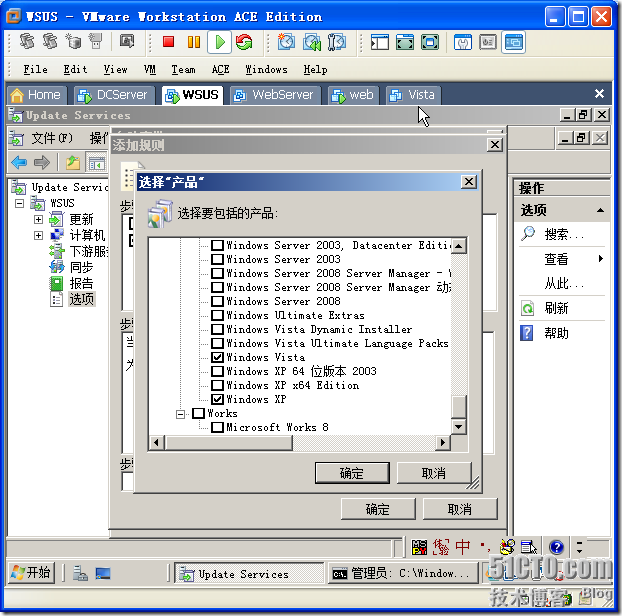The image size is (622, 616).
Task: Click the Show sidebar view icon
Action: click(x=379, y=42)
